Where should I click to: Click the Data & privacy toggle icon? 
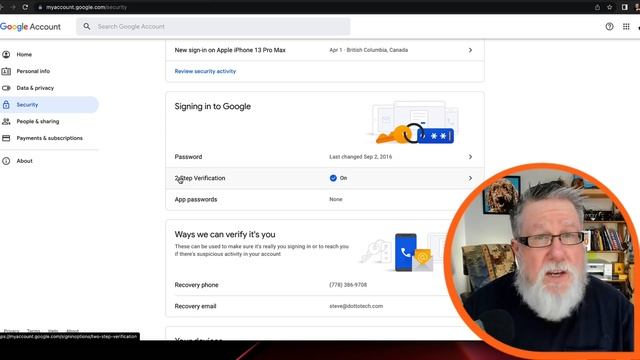coord(6,88)
